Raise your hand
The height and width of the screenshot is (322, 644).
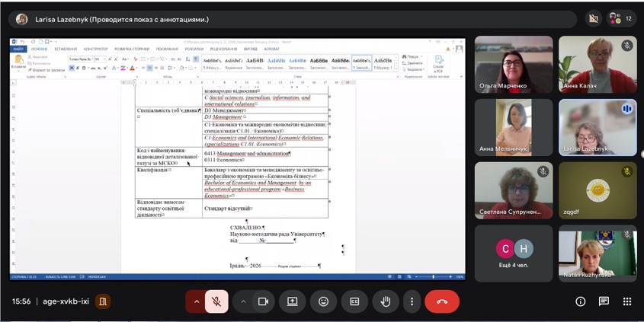386,301
